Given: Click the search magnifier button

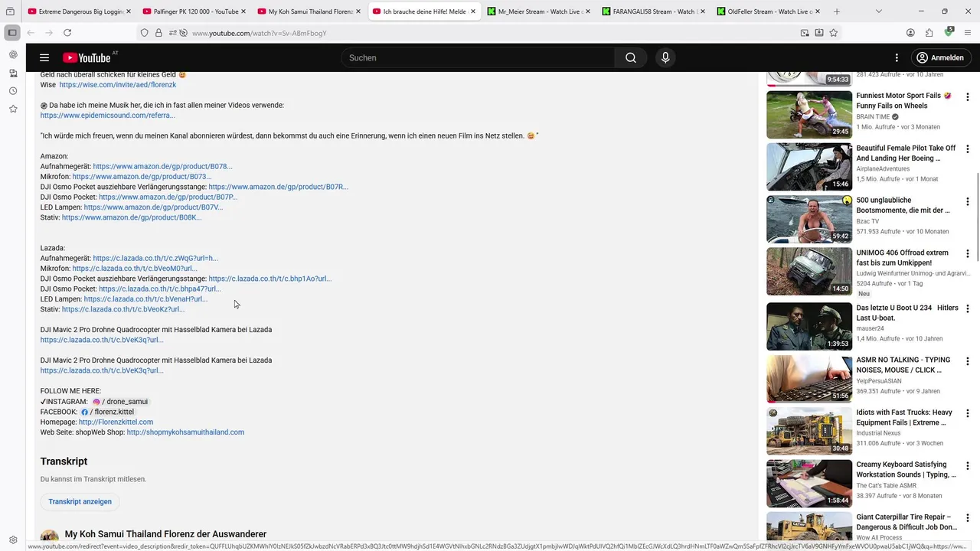Looking at the screenshot, I should (x=630, y=57).
